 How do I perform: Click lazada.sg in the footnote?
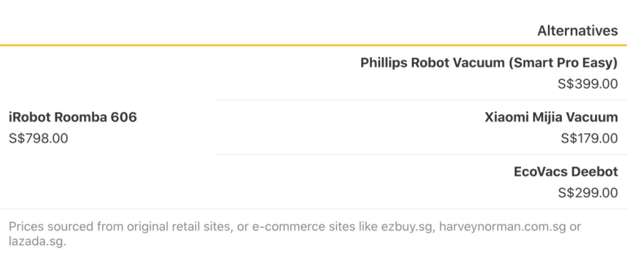click(x=37, y=241)
